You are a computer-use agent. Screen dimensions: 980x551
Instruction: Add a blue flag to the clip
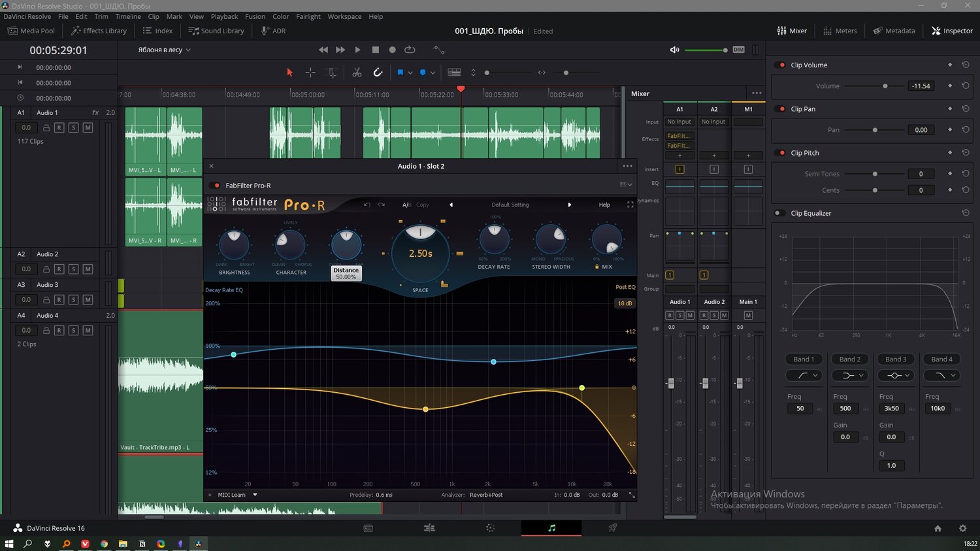[400, 73]
